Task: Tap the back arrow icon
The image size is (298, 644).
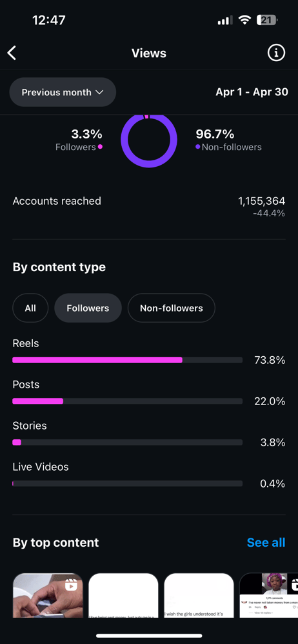Action: [12, 53]
